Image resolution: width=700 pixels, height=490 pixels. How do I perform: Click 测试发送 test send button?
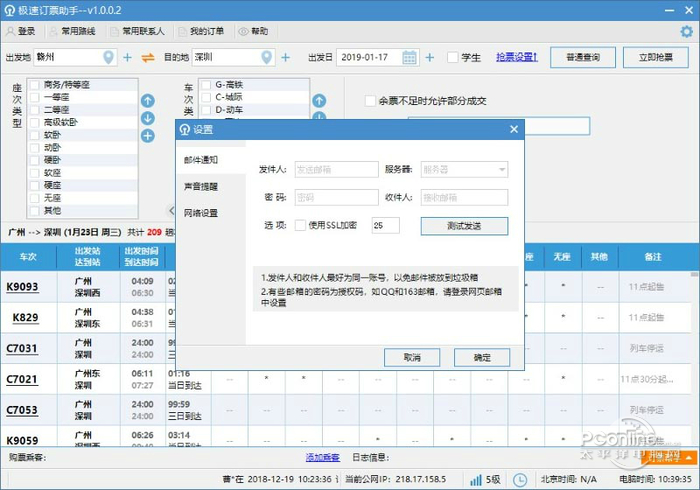(464, 226)
